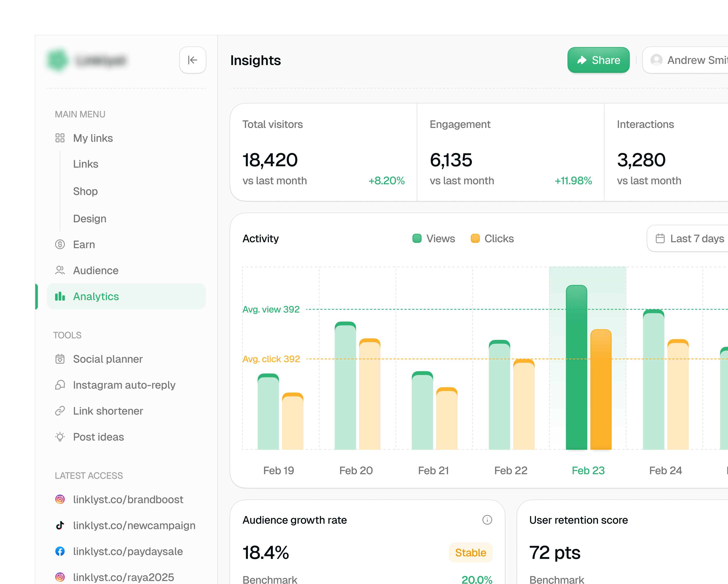This screenshot has height=584, width=728.
Task: Click the green Share button
Action: (x=598, y=60)
